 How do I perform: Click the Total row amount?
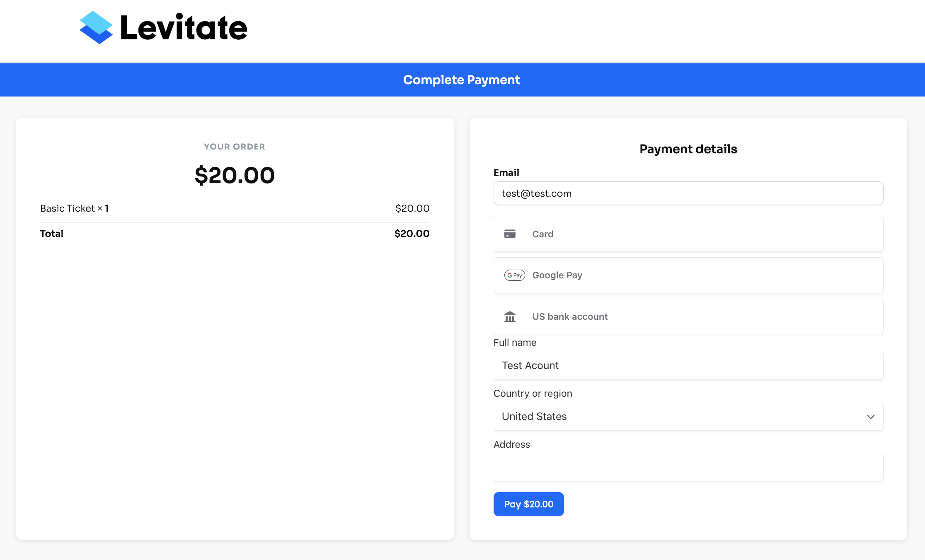[412, 234]
